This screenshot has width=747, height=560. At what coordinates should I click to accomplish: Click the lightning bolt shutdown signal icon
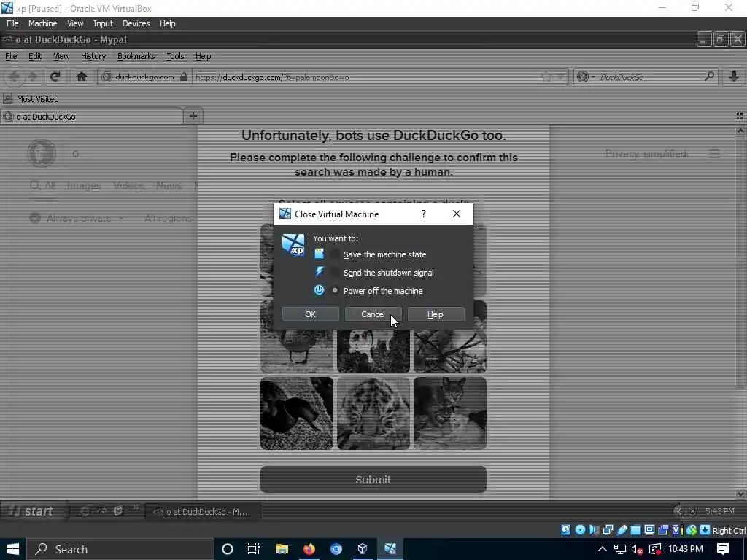(320, 272)
